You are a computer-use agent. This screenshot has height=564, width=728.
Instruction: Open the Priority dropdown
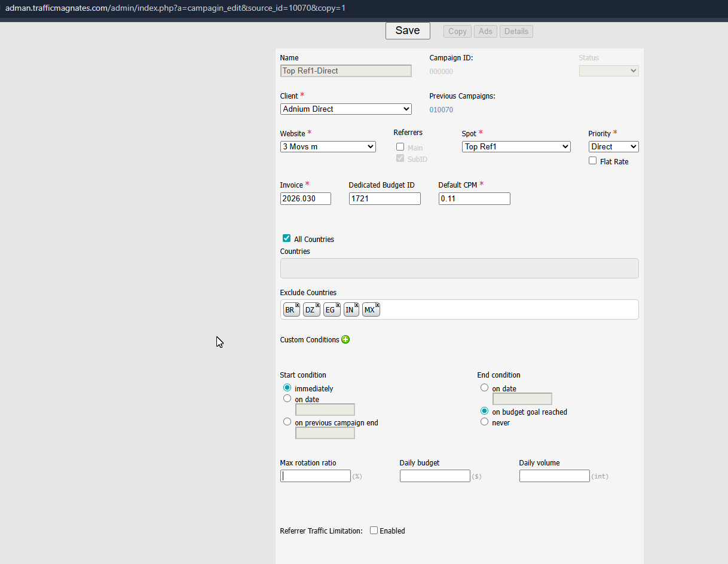click(x=614, y=146)
